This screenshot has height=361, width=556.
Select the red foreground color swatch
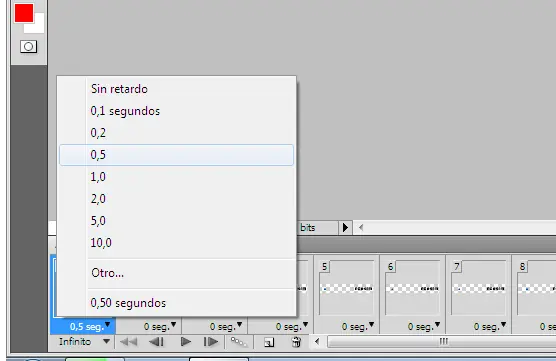[x=24, y=13]
